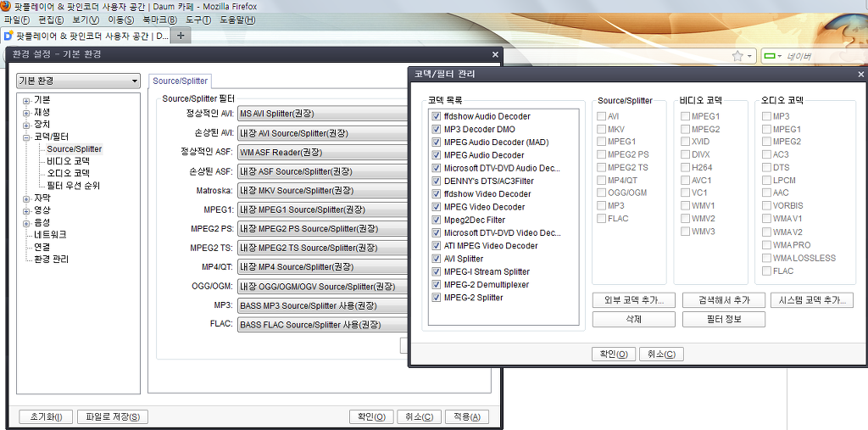Uncheck ffdshow Audio Decoder codec

point(437,116)
